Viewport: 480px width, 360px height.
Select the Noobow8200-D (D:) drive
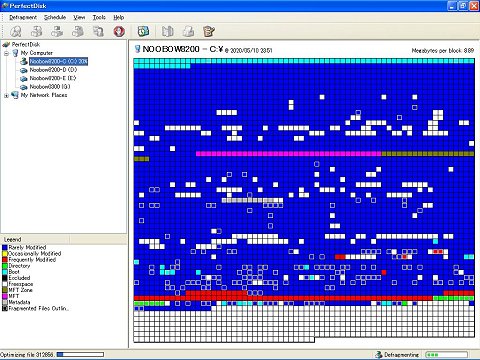[53, 70]
